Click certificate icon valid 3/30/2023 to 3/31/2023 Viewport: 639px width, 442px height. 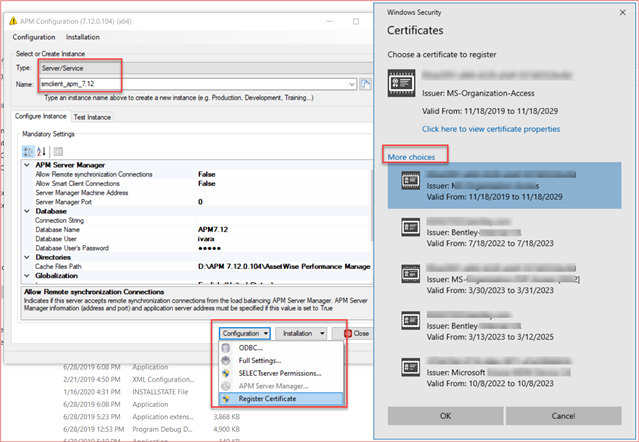click(410, 274)
